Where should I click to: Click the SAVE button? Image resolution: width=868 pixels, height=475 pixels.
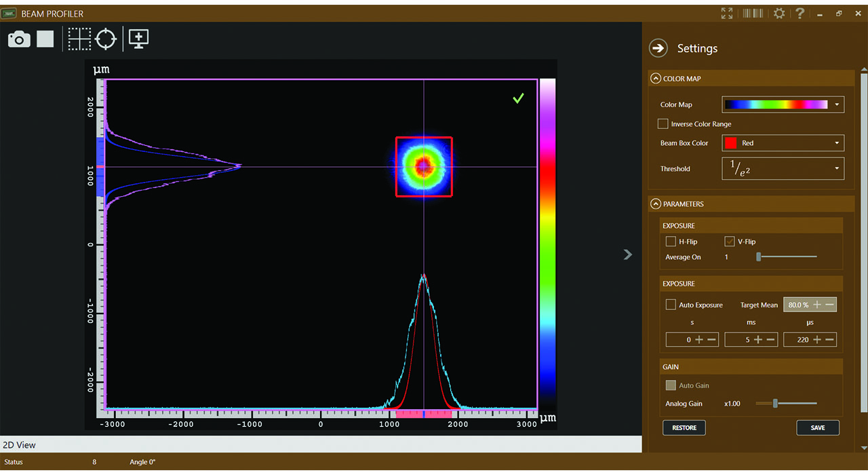[x=818, y=427]
